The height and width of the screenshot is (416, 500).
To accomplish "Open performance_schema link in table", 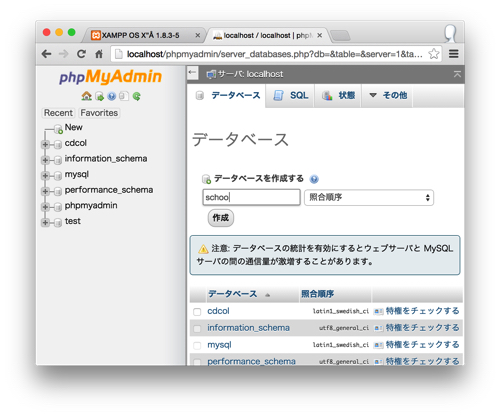I will (x=251, y=361).
